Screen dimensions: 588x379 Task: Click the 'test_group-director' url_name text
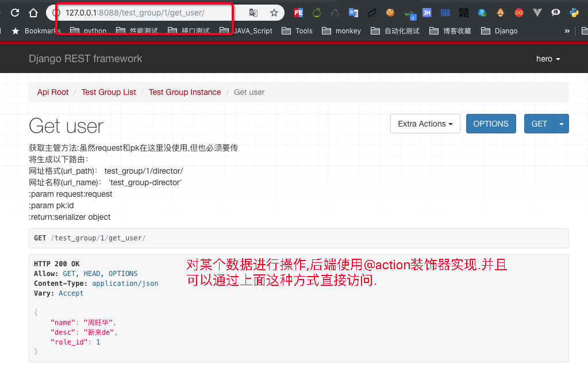pos(145,182)
